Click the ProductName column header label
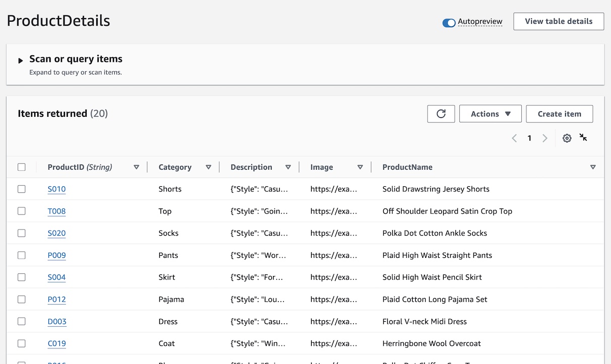The width and height of the screenshot is (611, 364). (x=407, y=167)
